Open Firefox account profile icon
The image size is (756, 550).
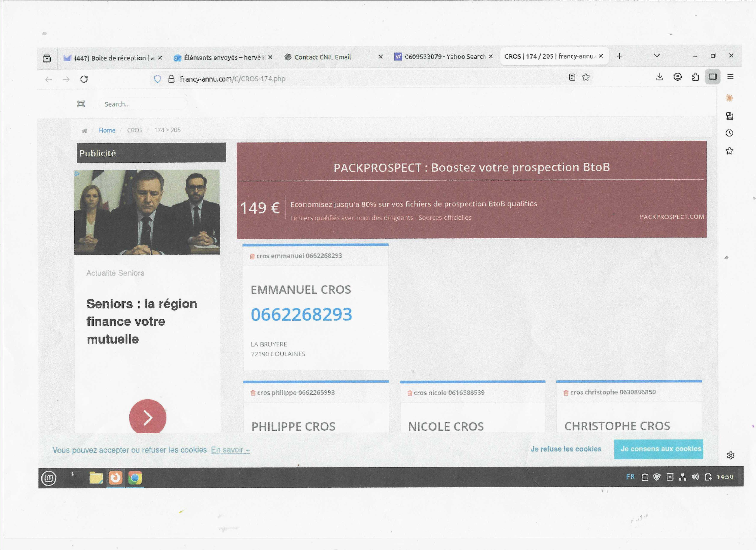pyautogui.click(x=677, y=77)
